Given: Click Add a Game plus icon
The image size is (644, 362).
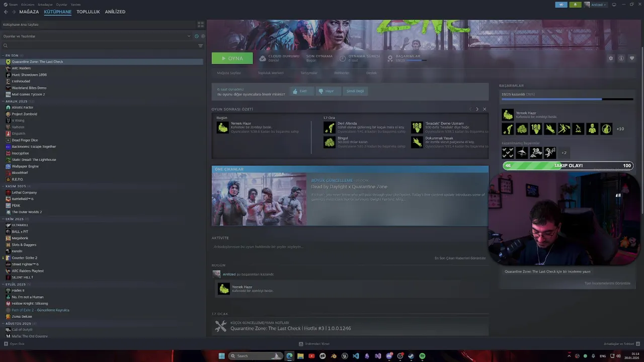Looking at the screenshot, I should pos(6,344).
